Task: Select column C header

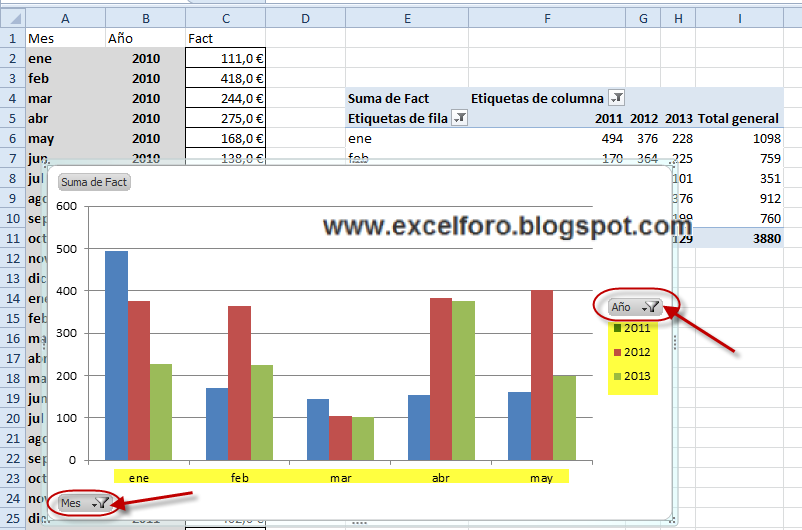Action: point(226,18)
